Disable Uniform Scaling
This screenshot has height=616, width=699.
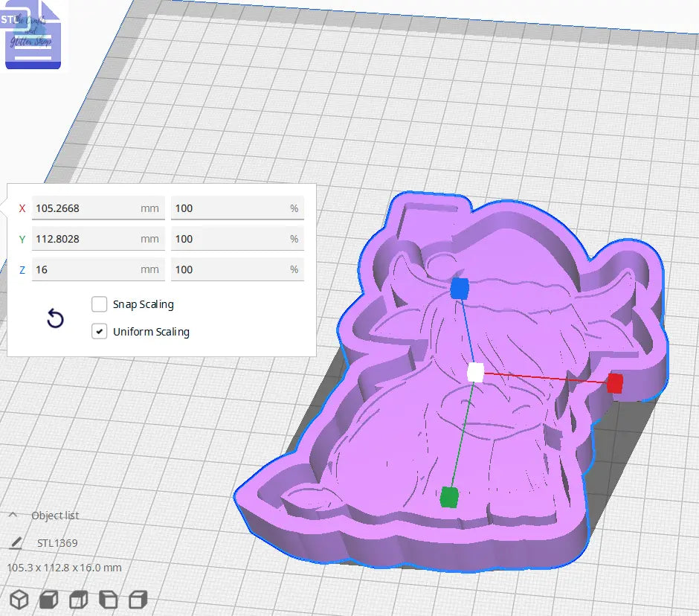[x=99, y=331]
